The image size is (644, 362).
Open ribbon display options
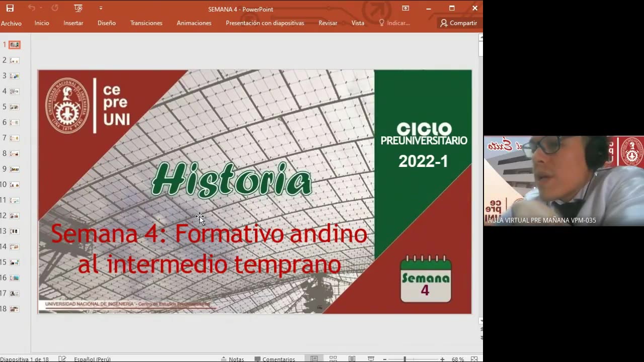pos(406,8)
